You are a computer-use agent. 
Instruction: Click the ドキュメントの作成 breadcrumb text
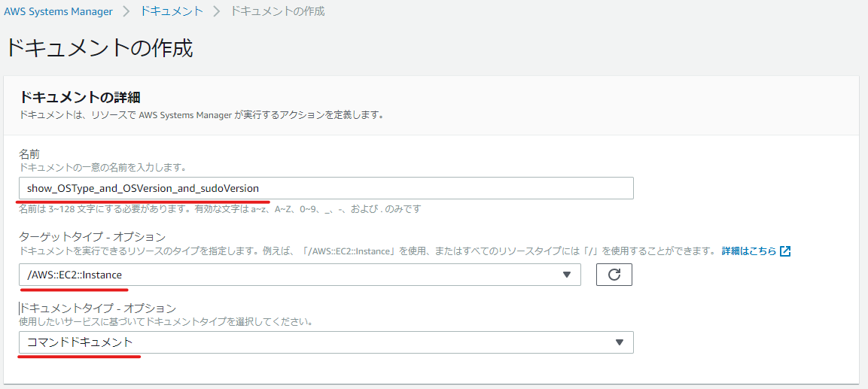[x=277, y=11]
